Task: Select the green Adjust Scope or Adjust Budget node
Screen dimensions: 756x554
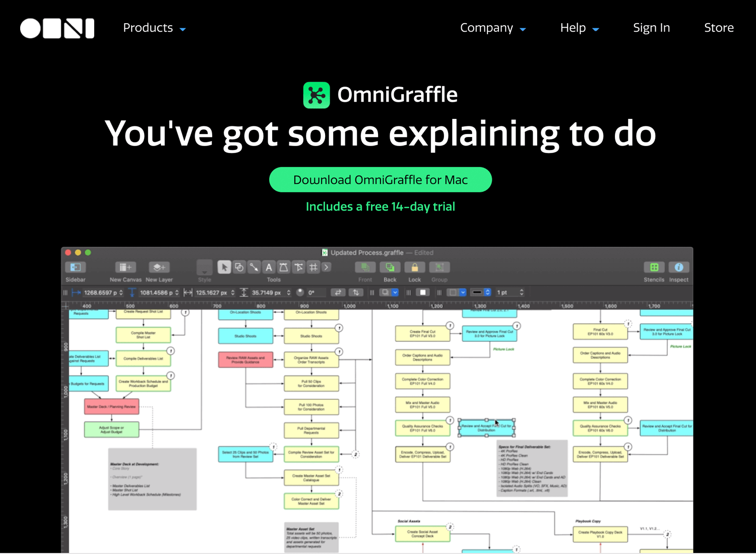Action: [x=112, y=430]
